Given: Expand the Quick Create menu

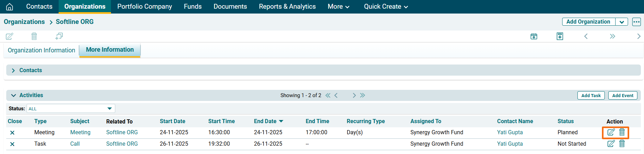Looking at the screenshot, I should pos(386,7).
